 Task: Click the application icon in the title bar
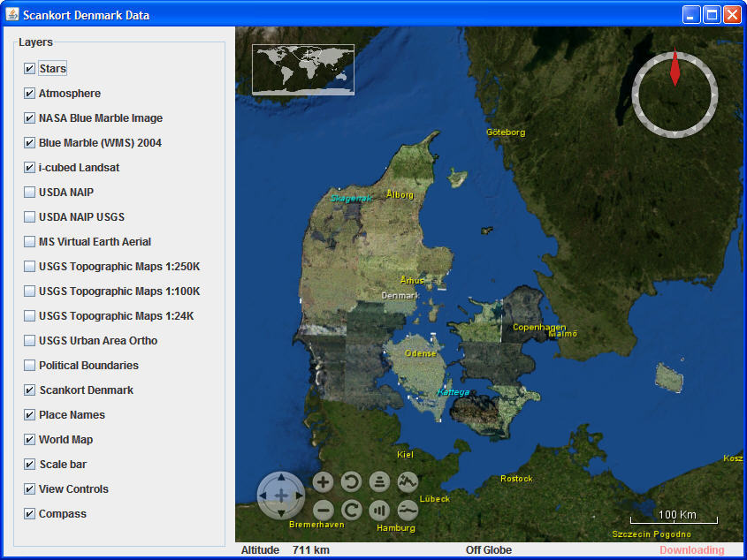click(12, 13)
